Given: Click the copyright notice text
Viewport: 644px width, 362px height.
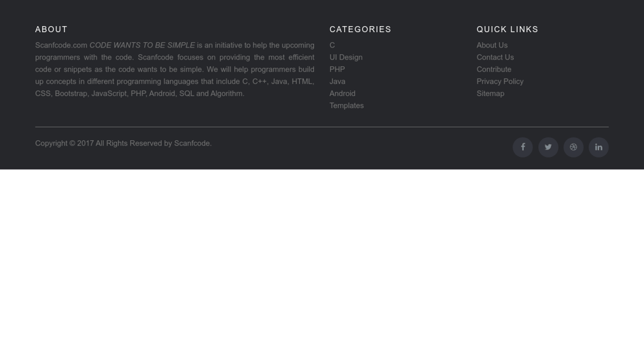Looking at the screenshot, I should (123, 143).
